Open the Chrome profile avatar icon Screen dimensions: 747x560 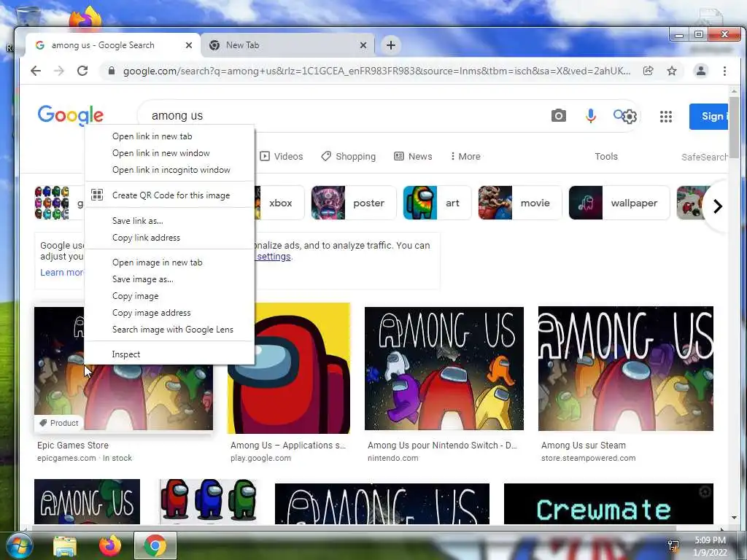(701, 71)
